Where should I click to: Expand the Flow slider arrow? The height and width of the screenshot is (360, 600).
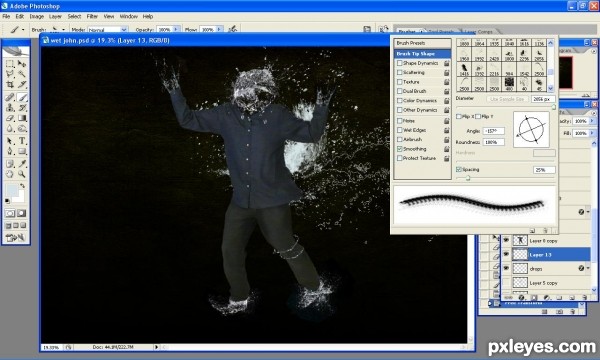click(219, 29)
